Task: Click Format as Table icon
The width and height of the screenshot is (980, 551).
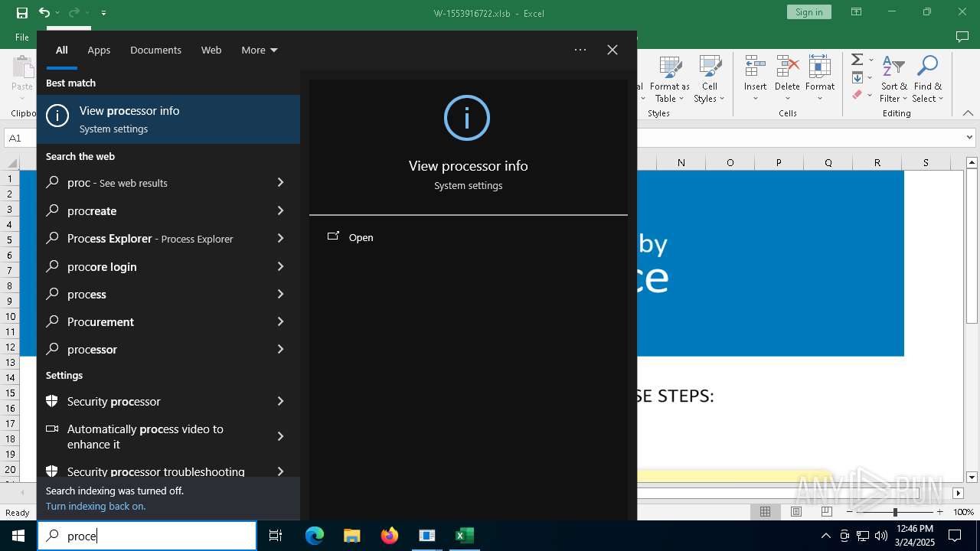Action: 670,80
